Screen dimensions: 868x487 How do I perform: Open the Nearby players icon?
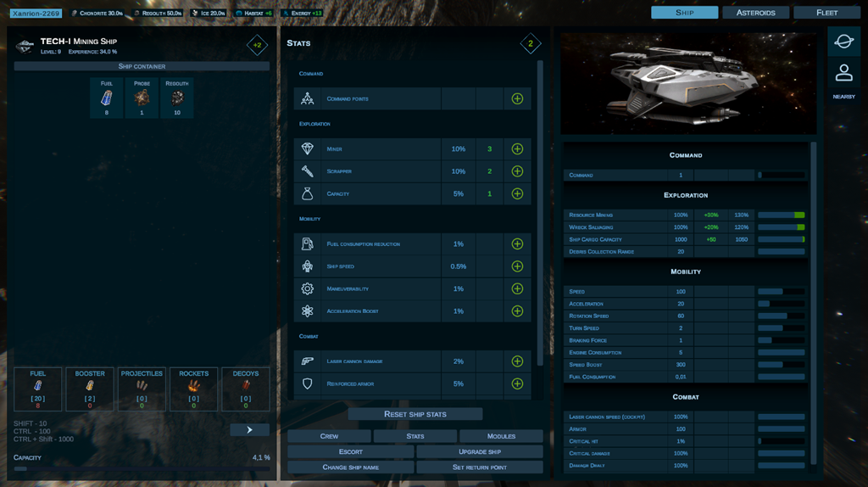tap(843, 73)
